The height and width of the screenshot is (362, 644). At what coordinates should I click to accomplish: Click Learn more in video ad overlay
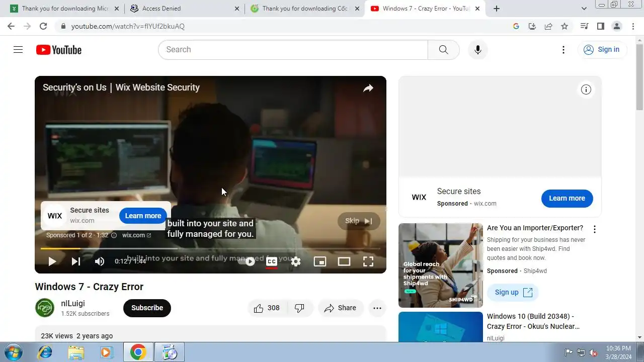click(143, 216)
